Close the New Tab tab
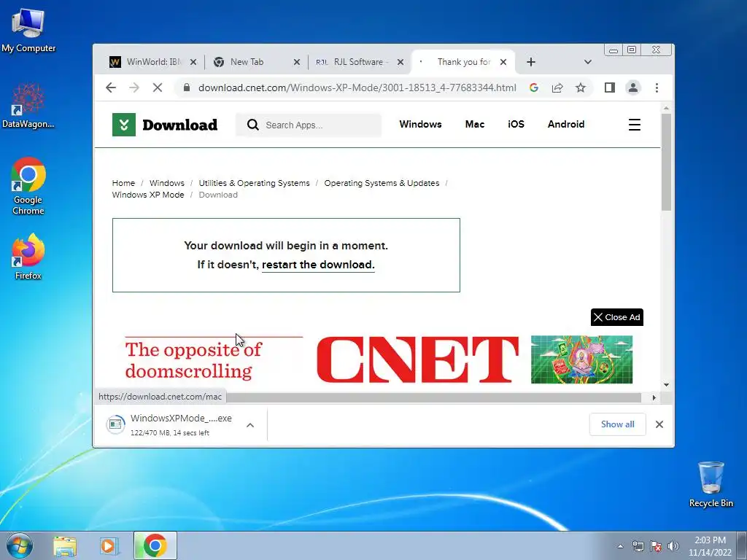Image resolution: width=747 pixels, height=560 pixels. [x=296, y=62]
